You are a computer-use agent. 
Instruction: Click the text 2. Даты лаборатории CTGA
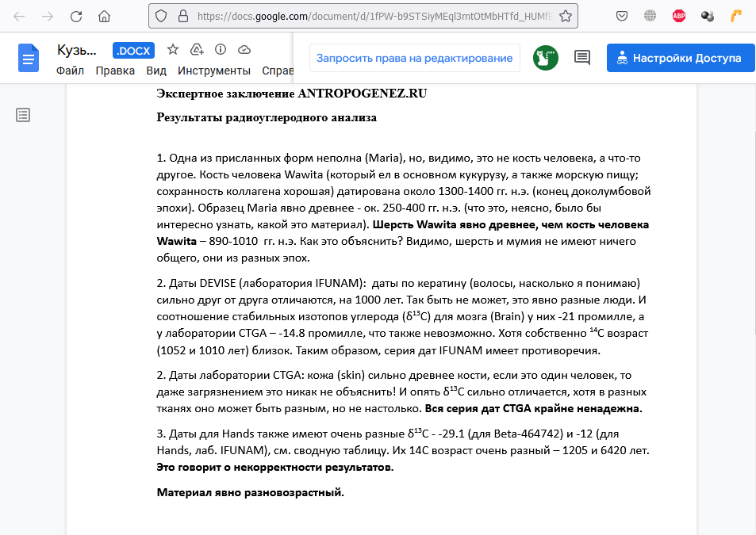coord(230,375)
